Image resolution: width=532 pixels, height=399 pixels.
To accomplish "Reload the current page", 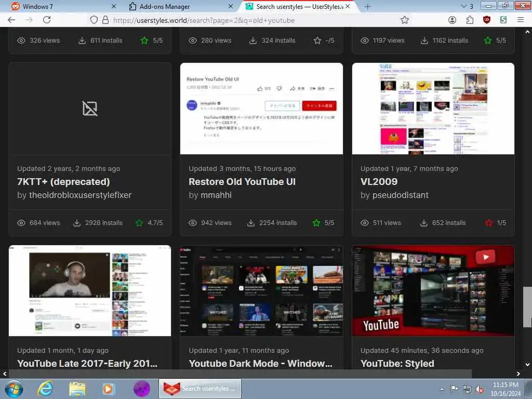I will [x=47, y=20].
